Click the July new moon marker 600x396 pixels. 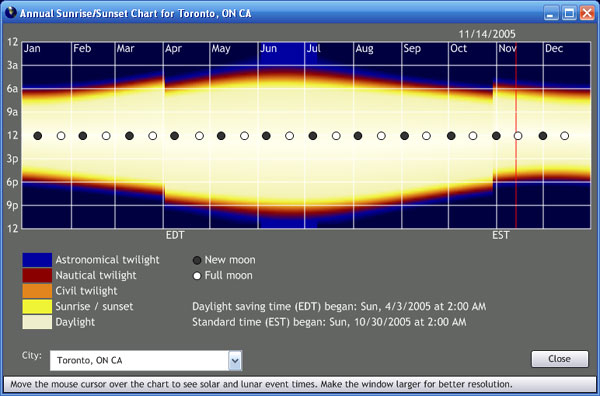(313, 136)
